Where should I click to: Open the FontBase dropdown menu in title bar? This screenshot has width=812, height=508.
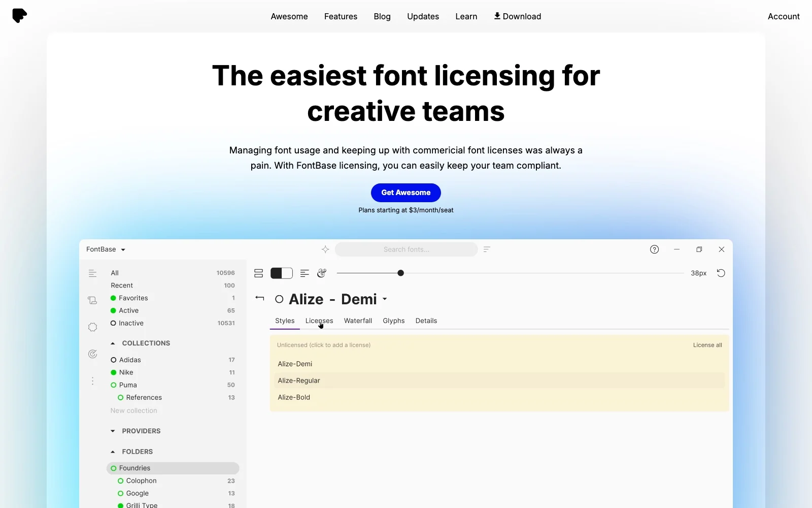point(106,249)
